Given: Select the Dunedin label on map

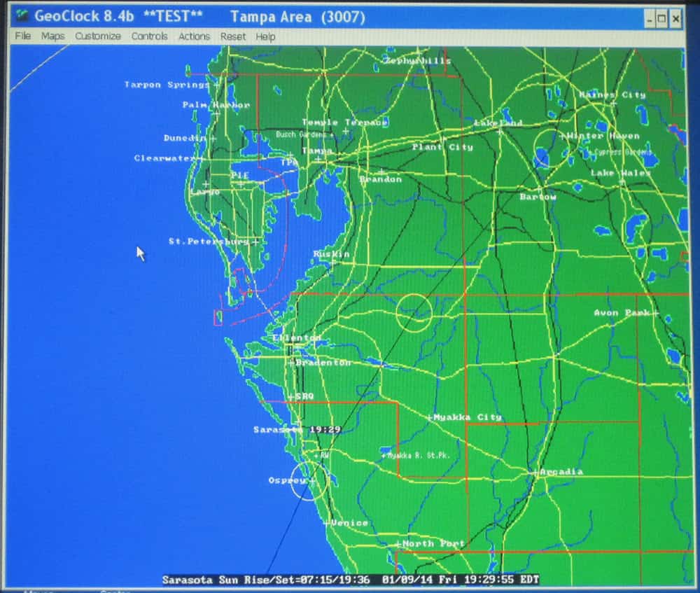Looking at the screenshot, I should (x=185, y=138).
